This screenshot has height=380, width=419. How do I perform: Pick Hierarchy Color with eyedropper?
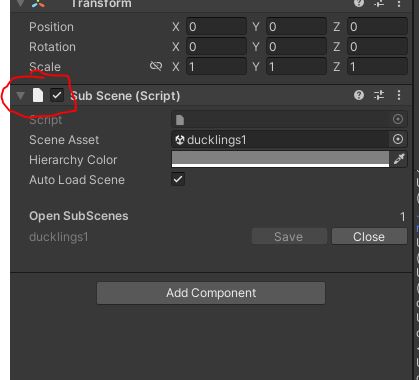pos(399,159)
